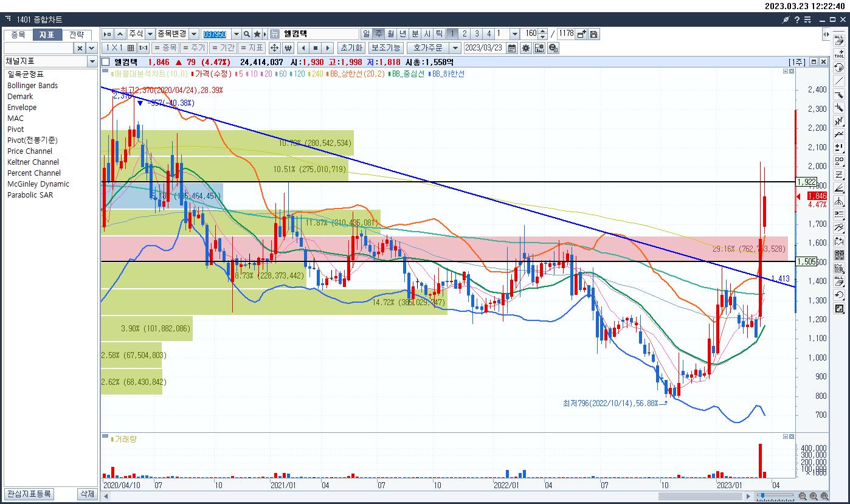
Task: Toggle the 엘컴텍 checkbox in chart header
Action: pos(106,62)
